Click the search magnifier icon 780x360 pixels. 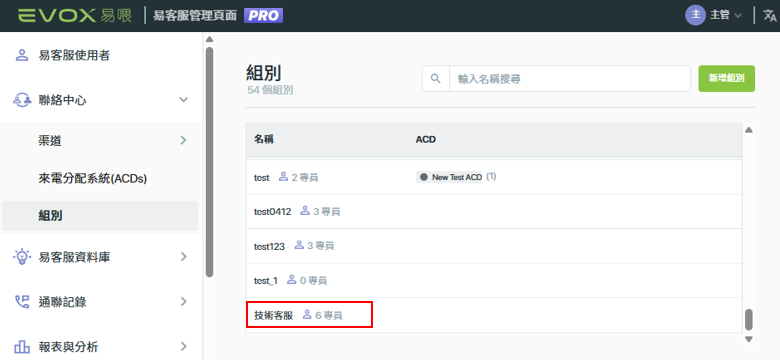(x=436, y=79)
